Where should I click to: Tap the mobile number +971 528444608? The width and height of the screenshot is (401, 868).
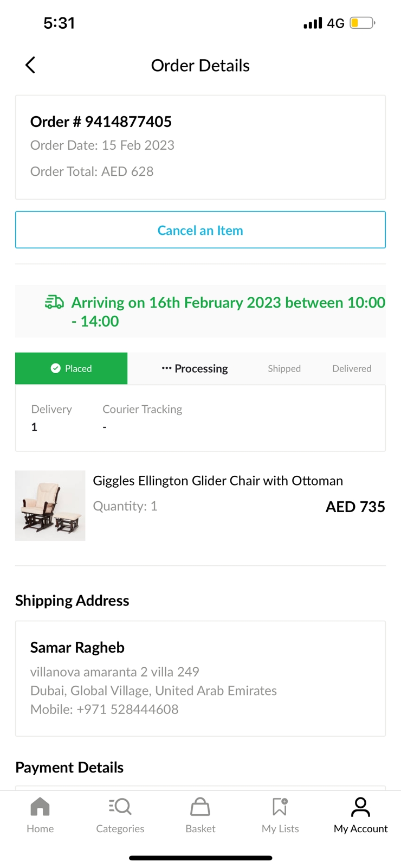(x=127, y=709)
